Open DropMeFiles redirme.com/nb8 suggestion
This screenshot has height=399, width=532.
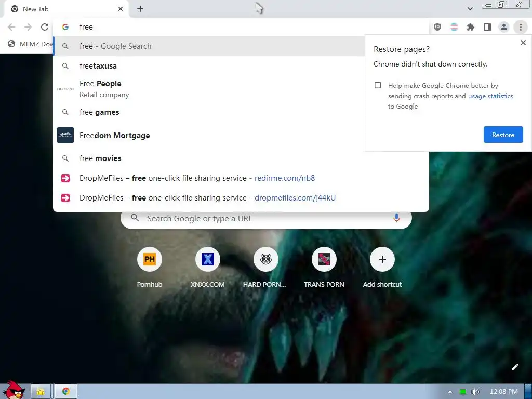[241, 178]
